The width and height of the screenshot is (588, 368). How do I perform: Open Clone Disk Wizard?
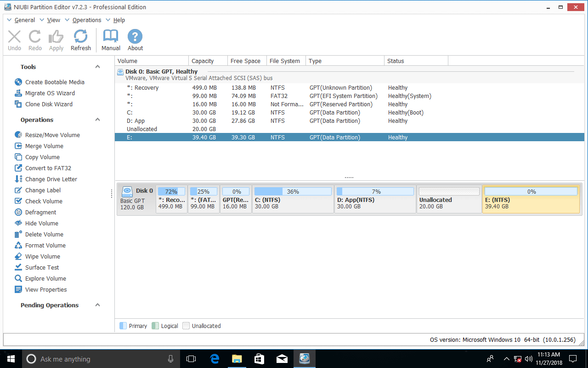point(49,104)
